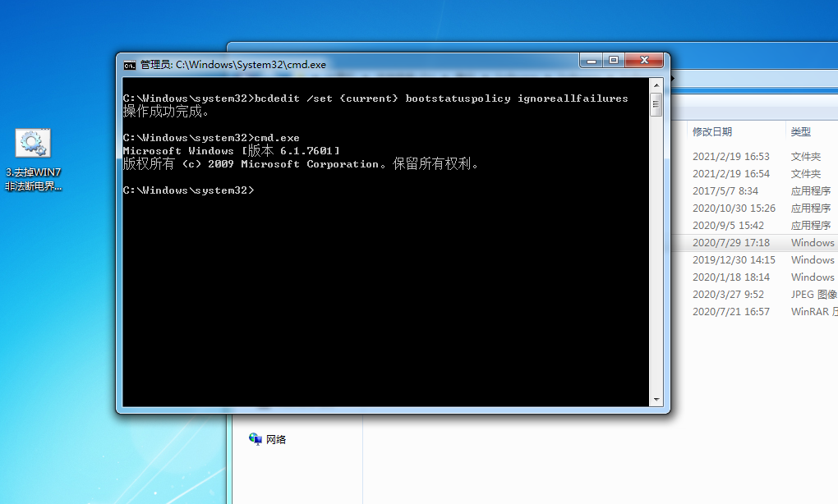
Task: Click the console scrollbar up arrow
Action: [x=656, y=85]
